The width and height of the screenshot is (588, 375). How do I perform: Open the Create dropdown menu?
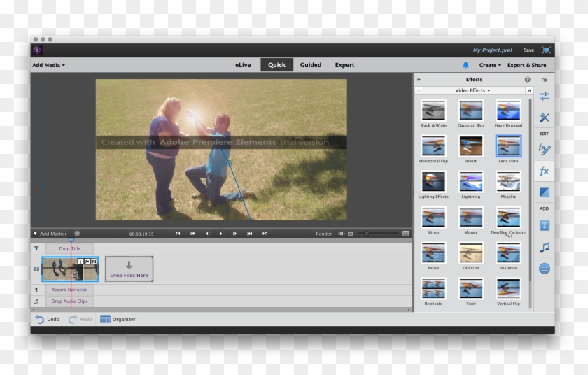[490, 65]
